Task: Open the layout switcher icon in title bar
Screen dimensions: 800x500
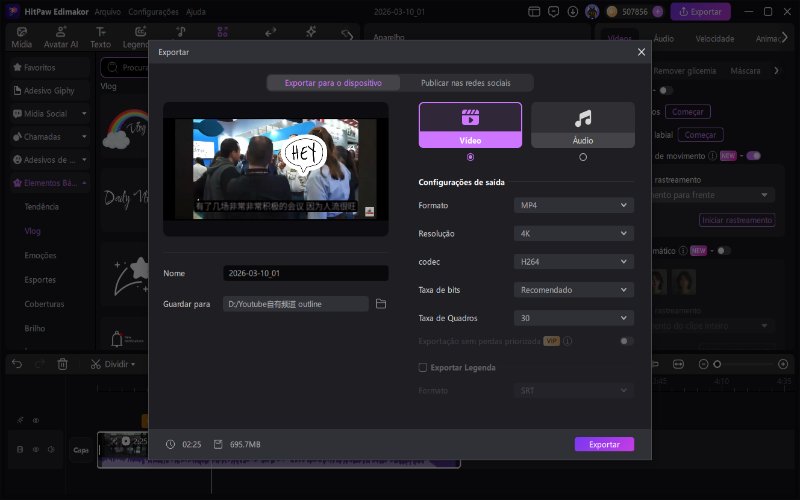Action: pos(534,11)
